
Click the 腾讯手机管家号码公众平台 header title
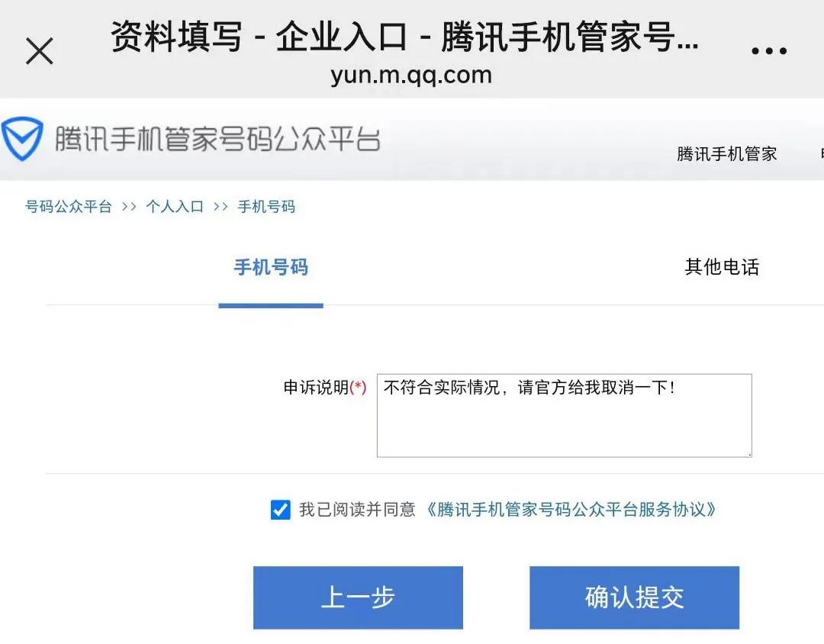tap(217, 139)
